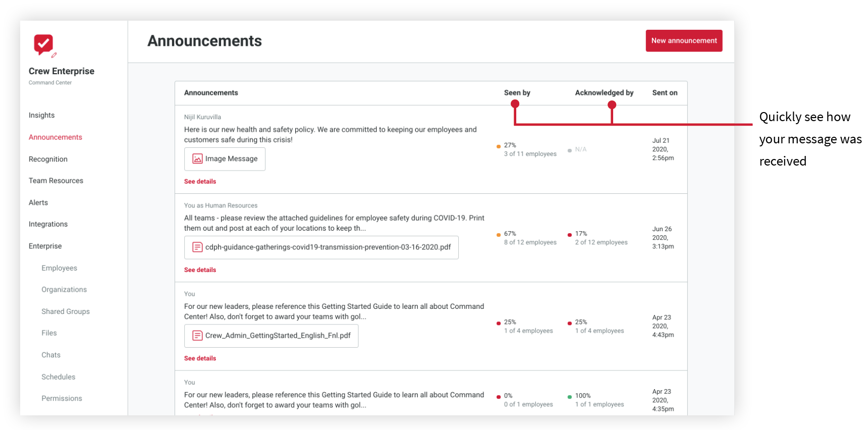The image size is (868, 430).
Task: See details of health and safety announcement
Action: (x=200, y=181)
